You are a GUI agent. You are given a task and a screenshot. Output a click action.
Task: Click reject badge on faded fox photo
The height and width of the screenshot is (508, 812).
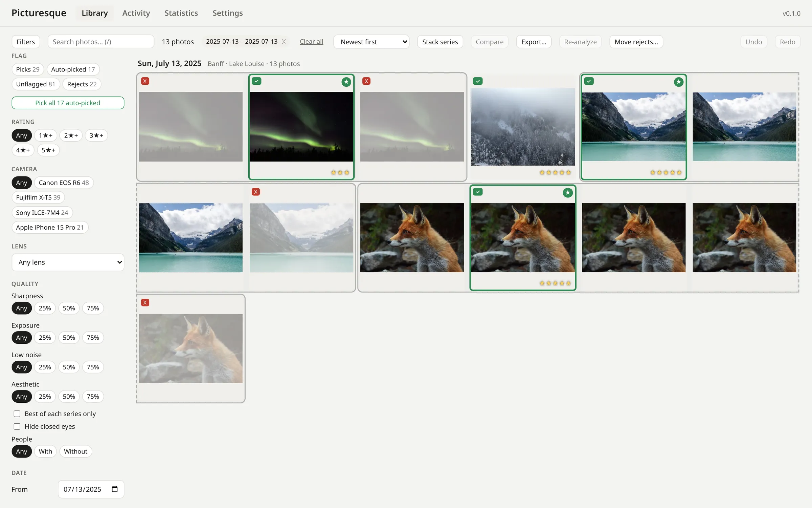[x=145, y=302]
